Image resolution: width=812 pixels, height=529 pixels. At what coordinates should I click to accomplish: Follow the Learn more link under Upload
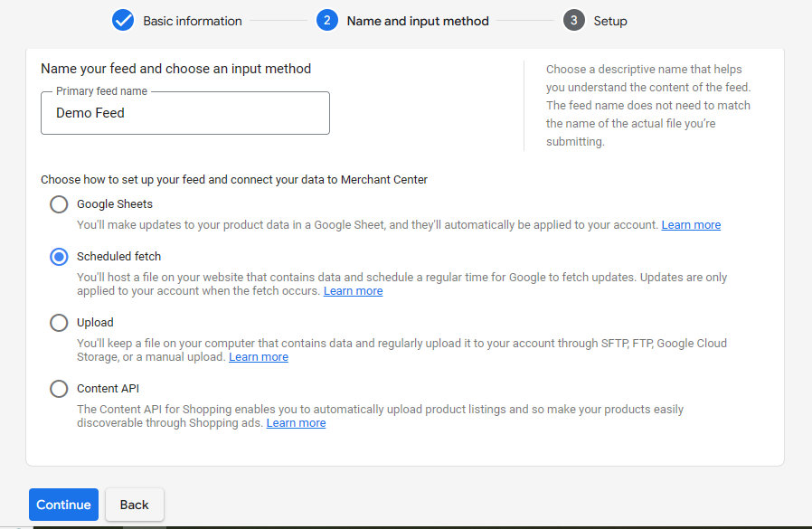[x=259, y=357]
